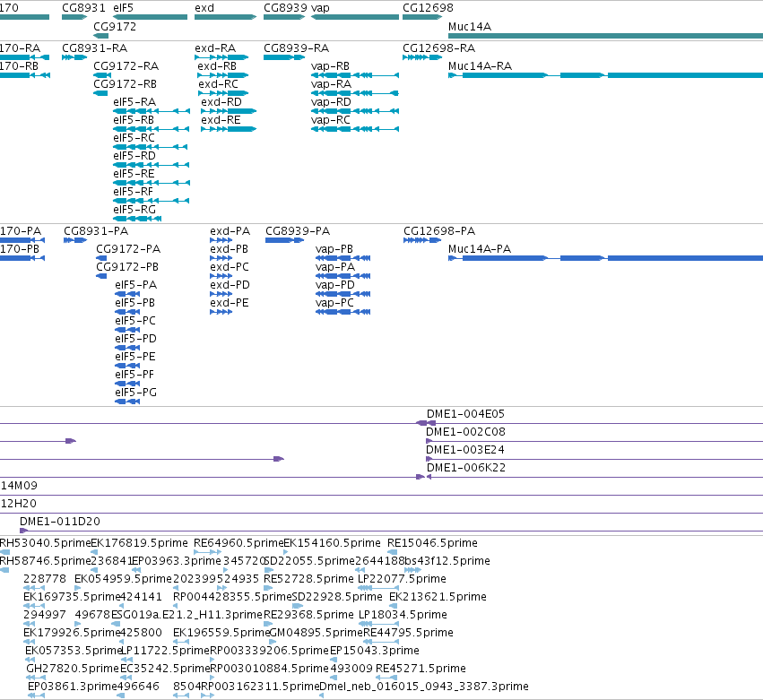Click BAC clone DME1-003E24
The image size is (763, 700).
click(x=465, y=450)
